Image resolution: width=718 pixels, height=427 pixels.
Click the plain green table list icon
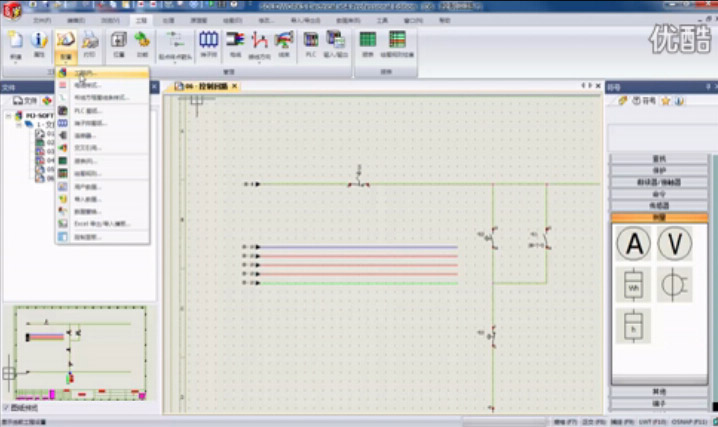click(368, 39)
